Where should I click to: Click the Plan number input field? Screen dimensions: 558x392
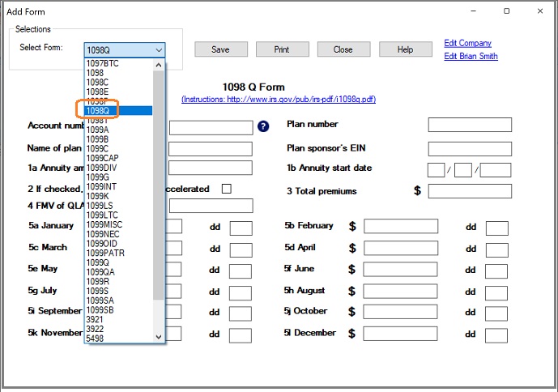tap(470, 125)
